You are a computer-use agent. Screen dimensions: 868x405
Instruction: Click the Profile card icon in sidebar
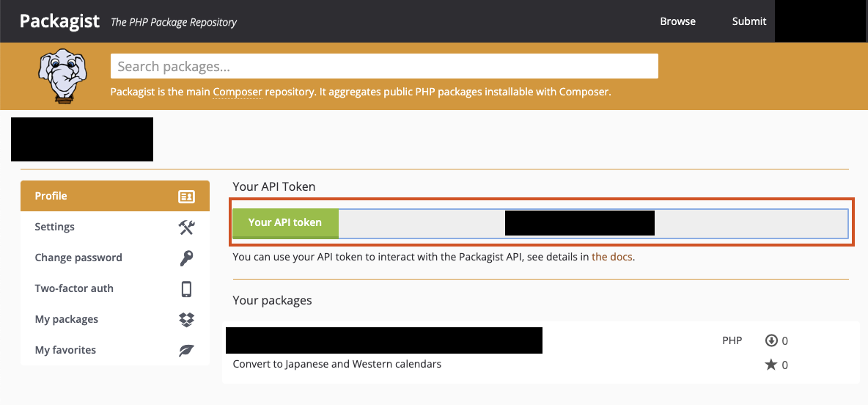(186, 196)
